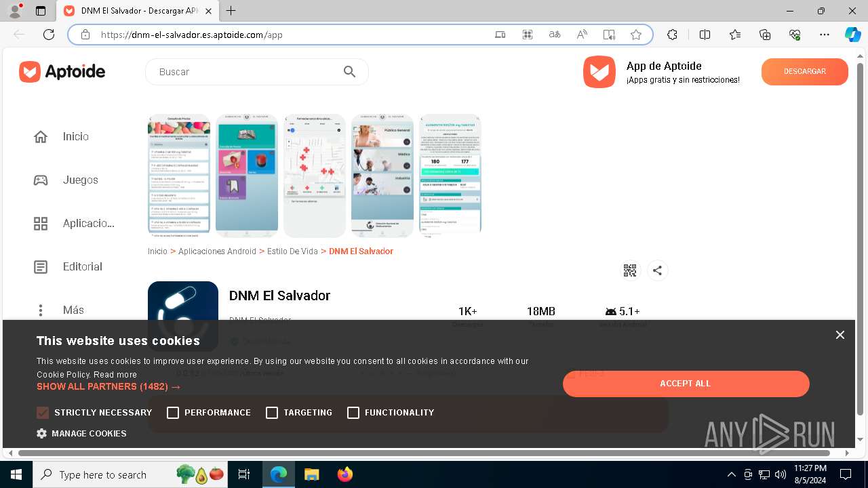The image size is (868, 488).
Task: Open the Más three-dots icon in the sidebar
Action: (41, 310)
